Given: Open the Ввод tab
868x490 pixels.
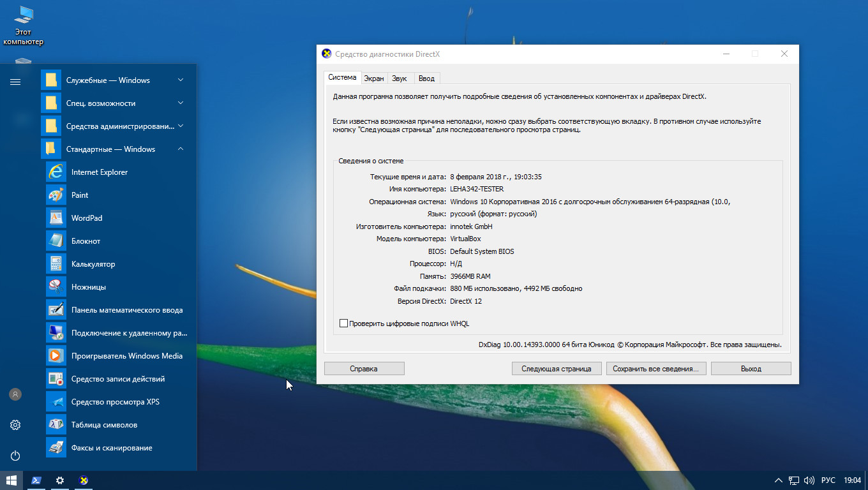Looking at the screenshot, I should [427, 78].
